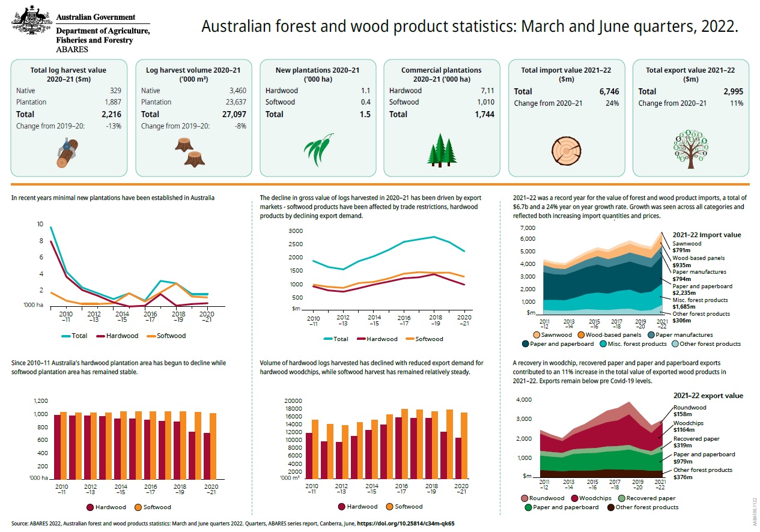Click the 2,216 total harvest value
760x532 pixels.
[112, 114]
